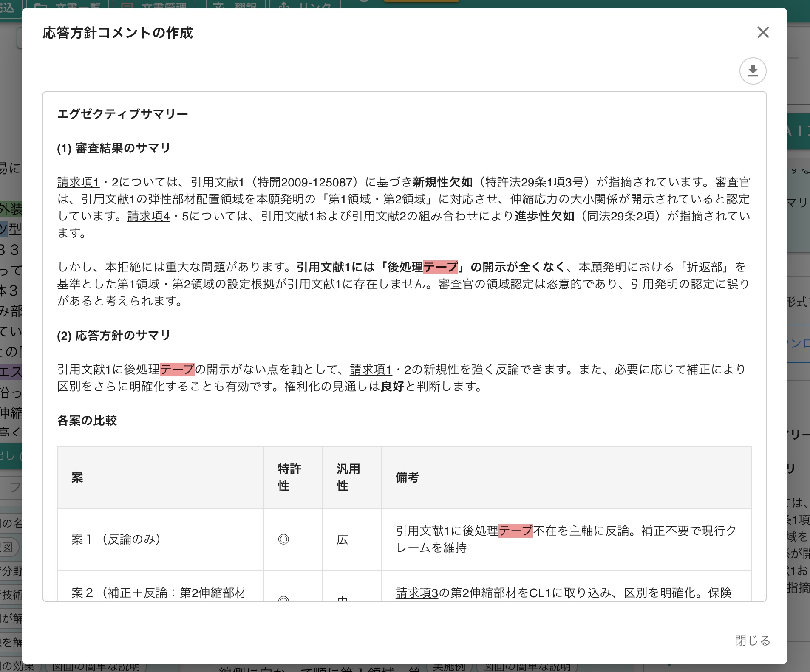Open the 請求項4 link
The image size is (810, 672).
click(148, 216)
